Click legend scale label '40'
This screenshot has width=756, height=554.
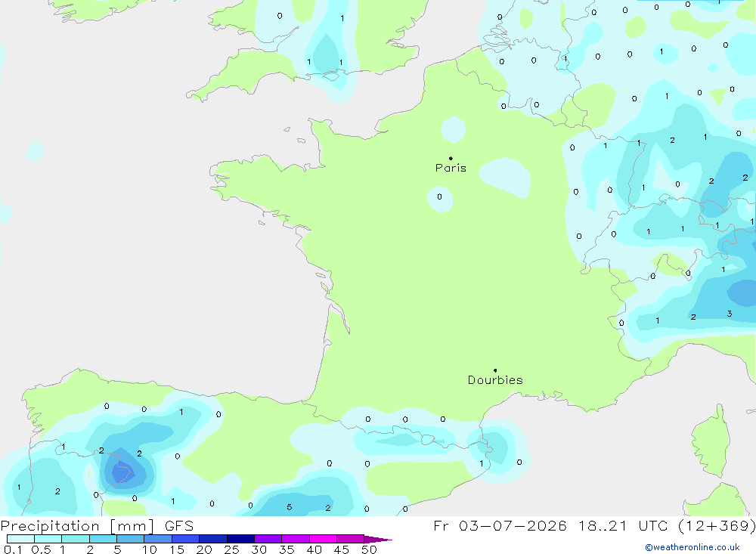314,549
